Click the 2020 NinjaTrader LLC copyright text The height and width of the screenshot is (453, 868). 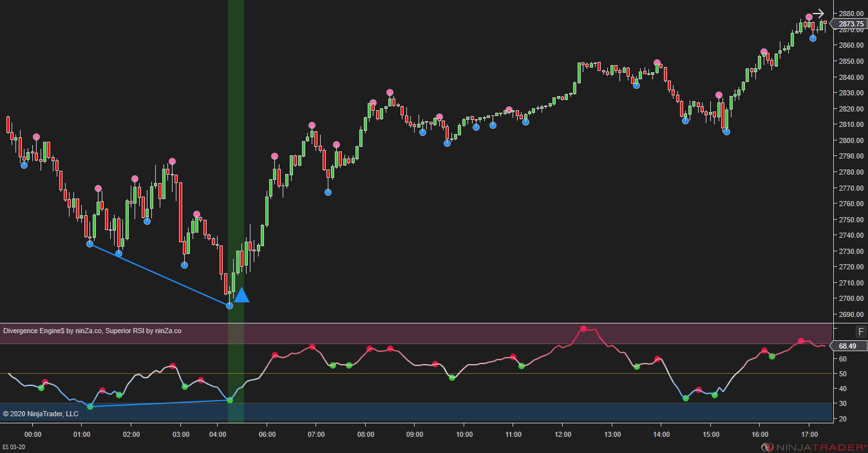point(41,413)
